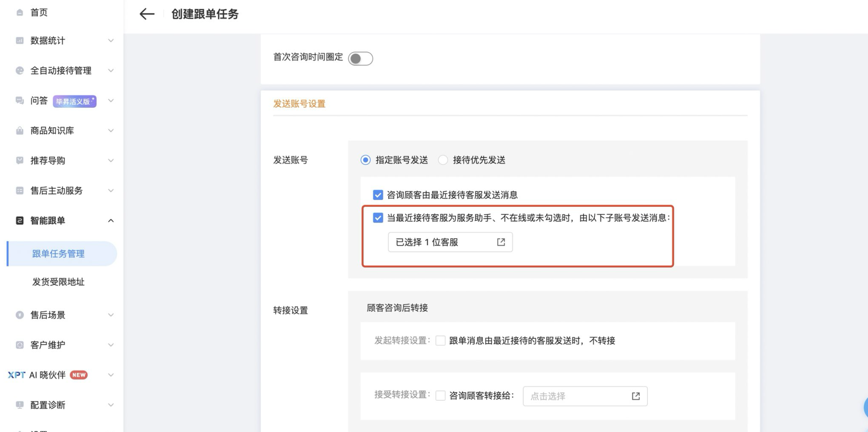Click the 售后场景 circle icon
This screenshot has width=868, height=432.
point(20,315)
